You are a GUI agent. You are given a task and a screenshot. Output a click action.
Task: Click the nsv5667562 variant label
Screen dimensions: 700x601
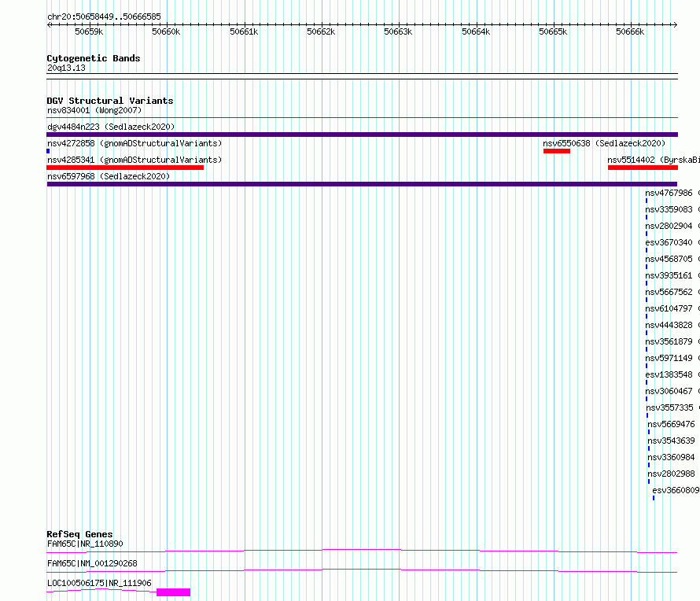point(672,292)
